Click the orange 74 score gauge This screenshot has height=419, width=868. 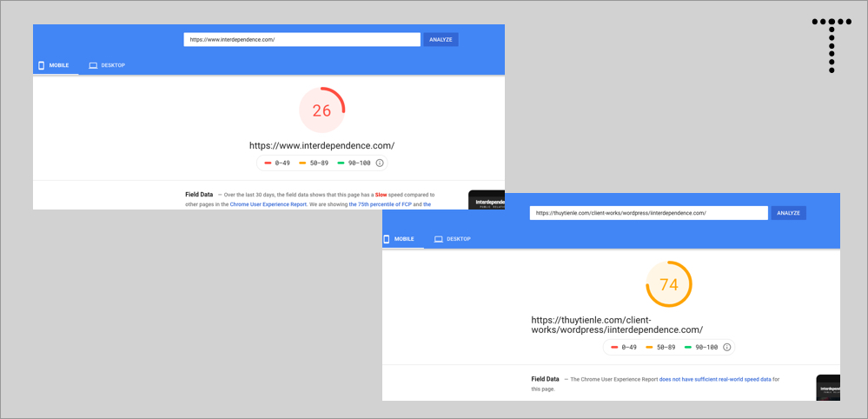pyautogui.click(x=669, y=284)
